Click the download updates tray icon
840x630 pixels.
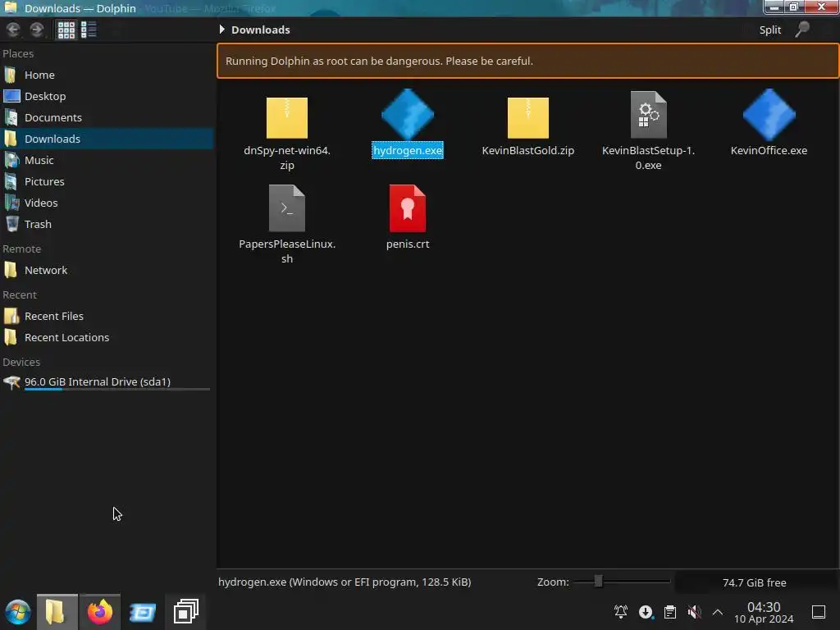pyautogui.click(x=646, y=612)
